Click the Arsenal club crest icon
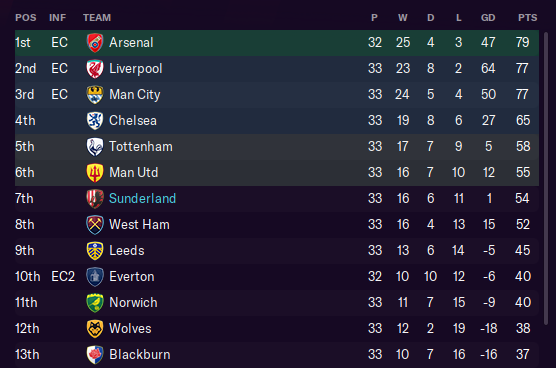This screenshot has height=368, width=556. (x=95, y=43)
